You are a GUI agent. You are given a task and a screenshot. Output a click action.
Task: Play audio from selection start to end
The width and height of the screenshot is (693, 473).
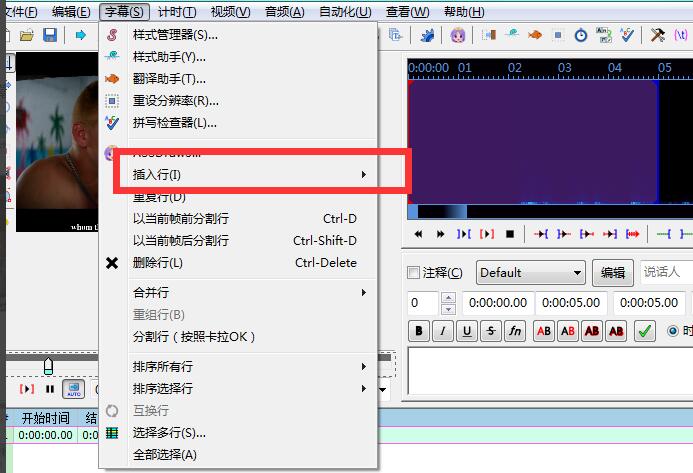632,234
